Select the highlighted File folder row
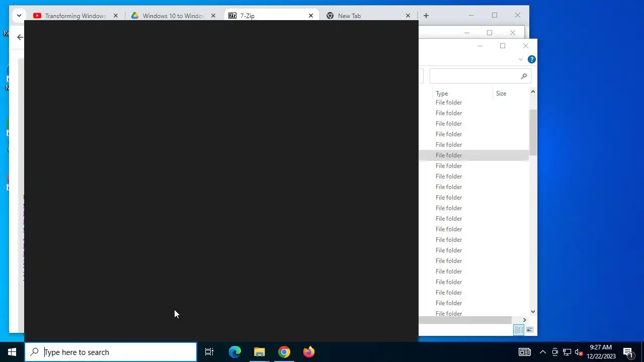 (473, 155)
